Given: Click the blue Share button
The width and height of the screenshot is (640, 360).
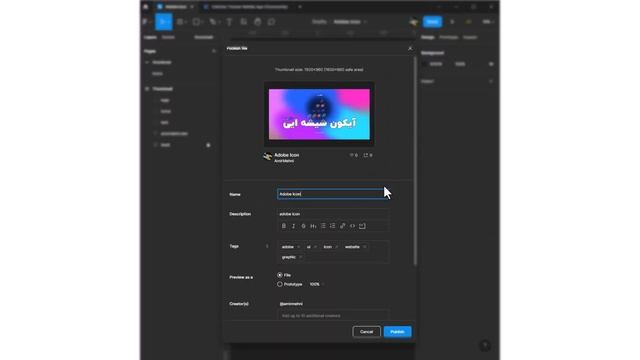Looking at the screenshot, I should (432, 22).
